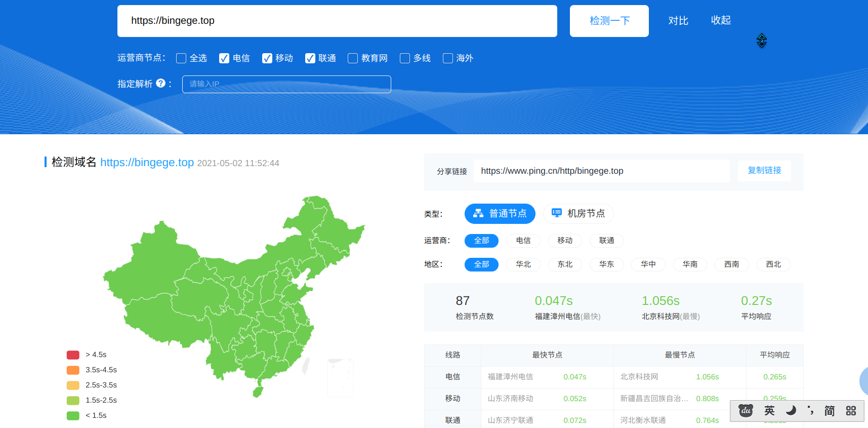Click the monitor icon in 机房节点 button
Image resolution: width=868 pixels, height=428 pixels.
(x=557, y=213)
